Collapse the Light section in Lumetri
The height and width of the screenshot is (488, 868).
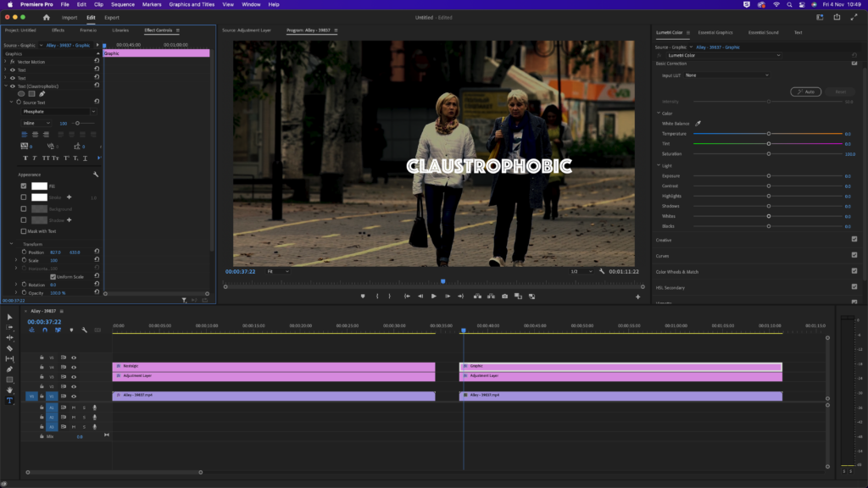(x=659, y=165)
